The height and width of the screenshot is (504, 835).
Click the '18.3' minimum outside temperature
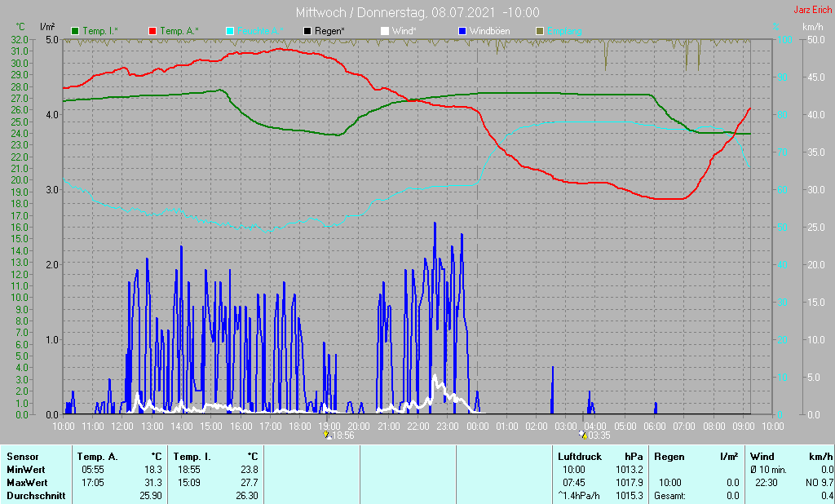(152, 470)
